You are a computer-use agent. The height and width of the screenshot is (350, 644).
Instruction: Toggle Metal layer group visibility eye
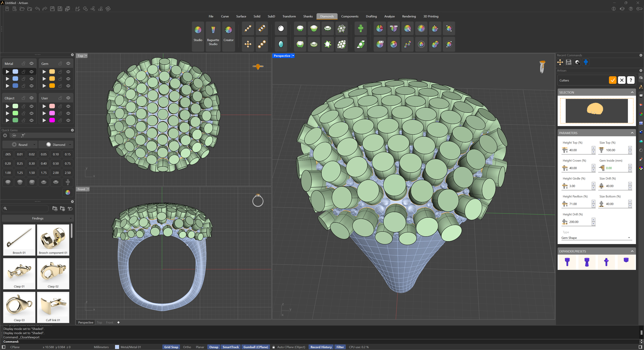point(32,64)
